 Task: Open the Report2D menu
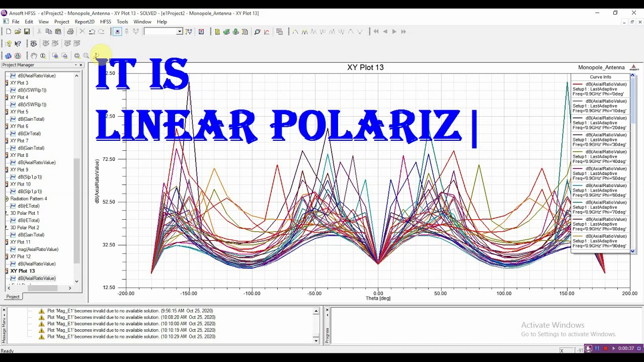(x=85, y=22)
